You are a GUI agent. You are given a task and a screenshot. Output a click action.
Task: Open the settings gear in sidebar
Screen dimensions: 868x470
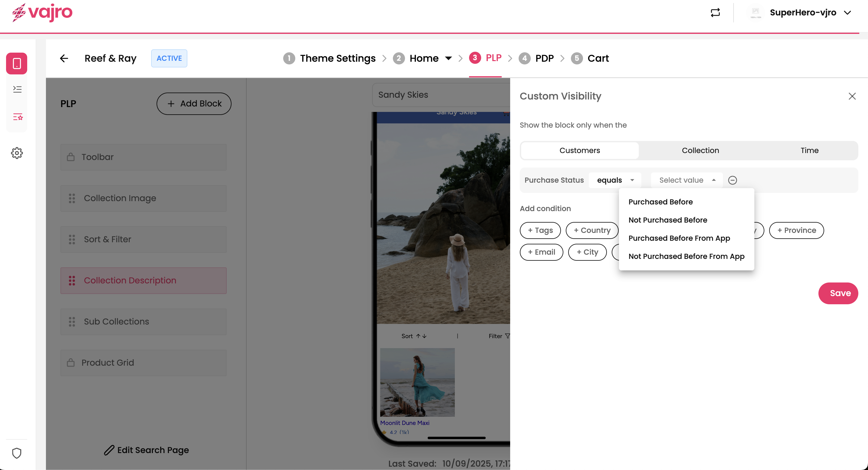coord(17,153)
